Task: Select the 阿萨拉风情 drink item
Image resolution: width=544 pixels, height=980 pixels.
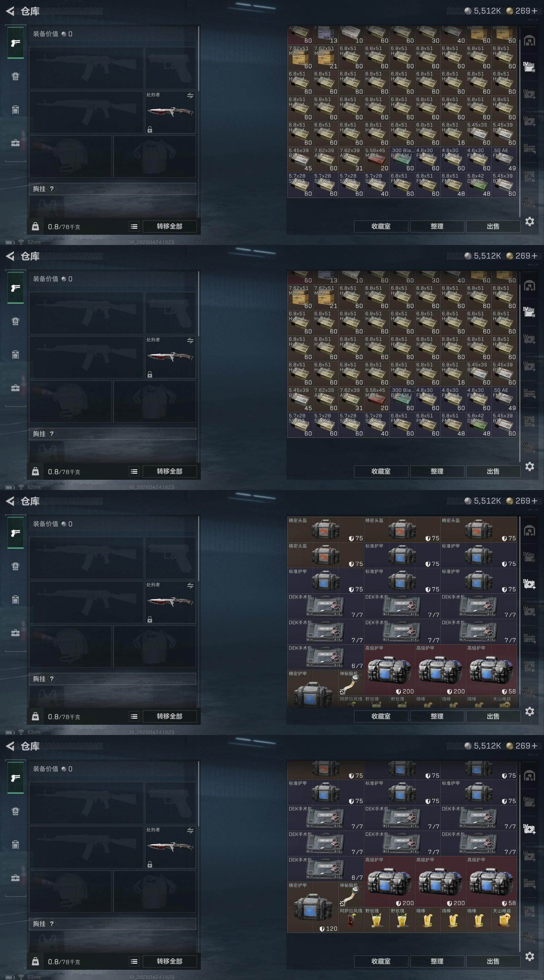Action: (x=351, y=919)
